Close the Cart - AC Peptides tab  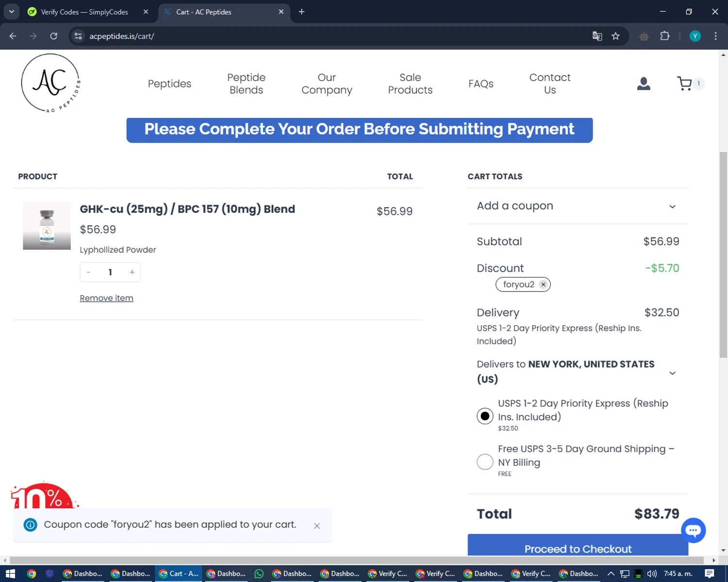point(281,12)
